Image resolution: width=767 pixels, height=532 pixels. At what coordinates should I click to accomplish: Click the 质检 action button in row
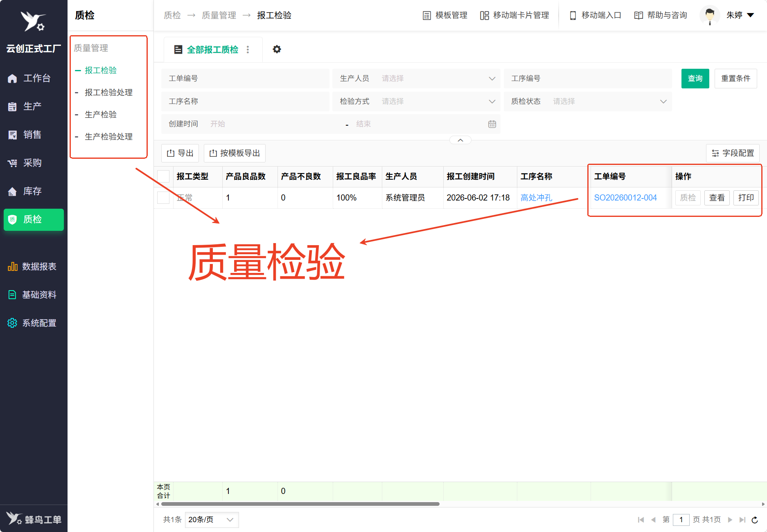click(688, 198)
